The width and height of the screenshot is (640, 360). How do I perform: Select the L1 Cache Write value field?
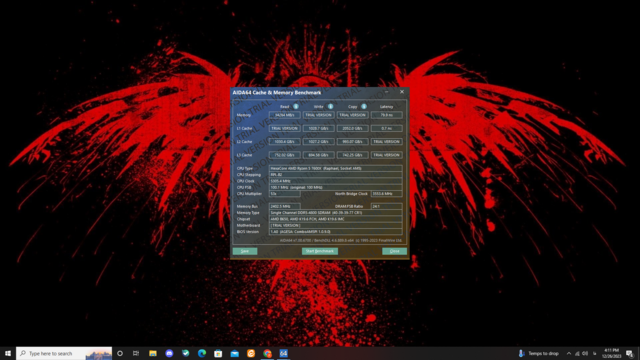coord(318,128)
